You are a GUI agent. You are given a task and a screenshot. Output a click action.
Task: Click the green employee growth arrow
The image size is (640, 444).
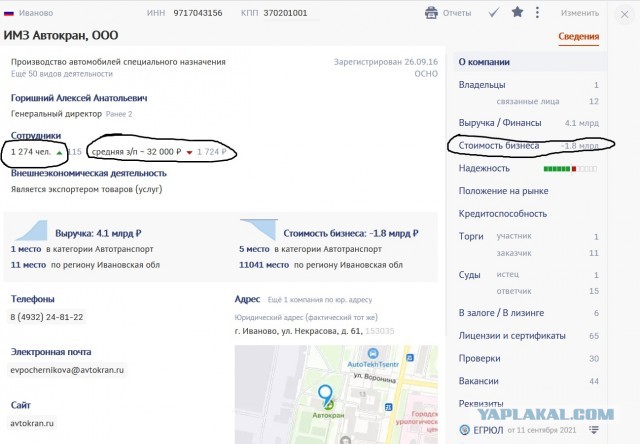(60, 153)
